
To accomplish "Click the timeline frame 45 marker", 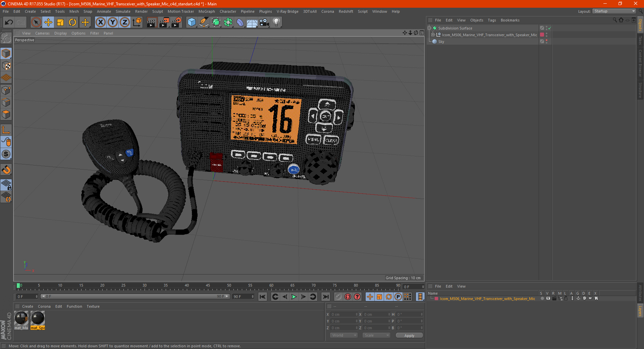I will [208, 286].
